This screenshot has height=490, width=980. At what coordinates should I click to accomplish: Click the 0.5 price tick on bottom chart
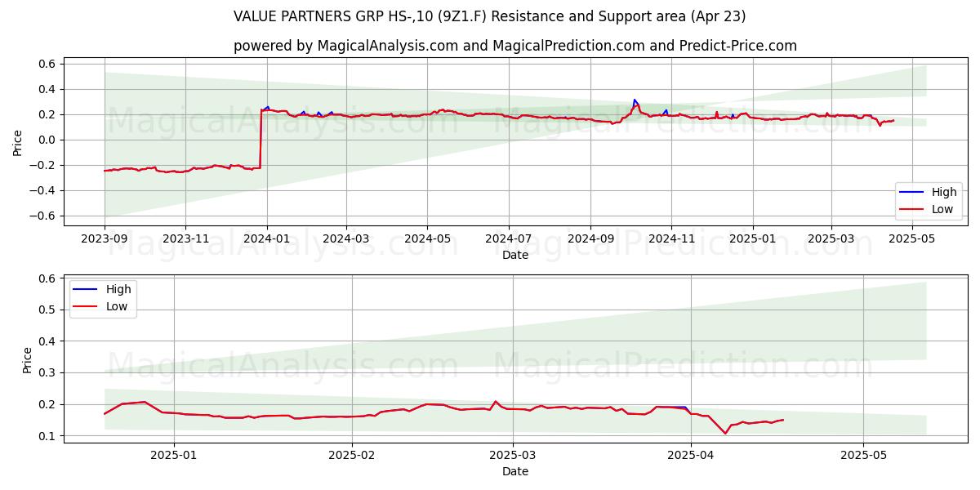coord(47,310)
